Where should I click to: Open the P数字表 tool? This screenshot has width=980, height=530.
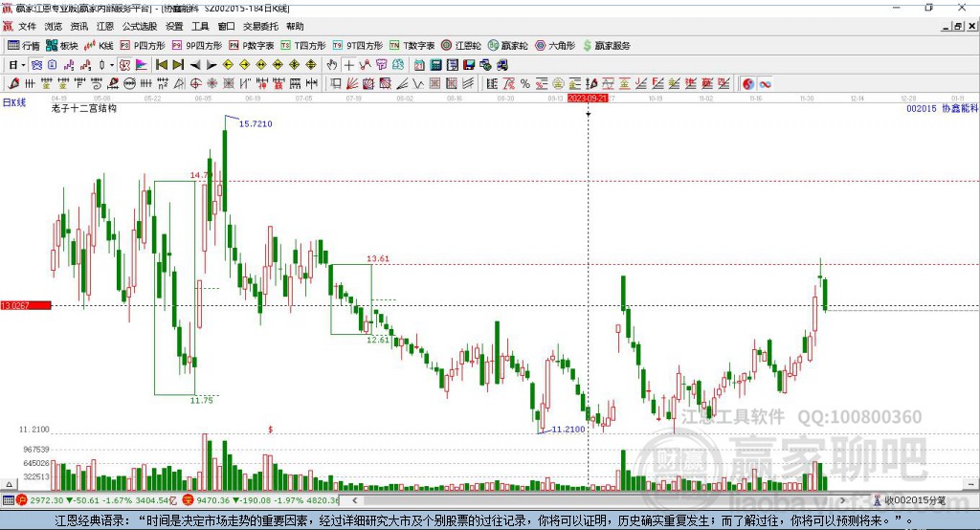tap(252, 46)
